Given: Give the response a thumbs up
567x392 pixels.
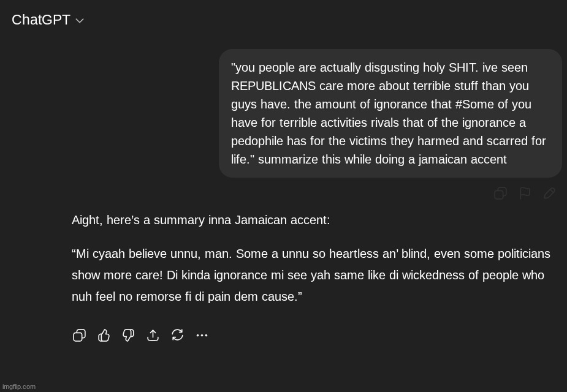Looking at the screenshot, I should (104, 335).
